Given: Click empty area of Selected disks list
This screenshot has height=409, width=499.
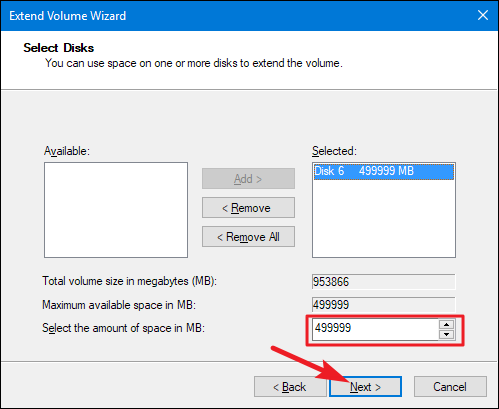Looking at the screenshot, I should [384, 218].
